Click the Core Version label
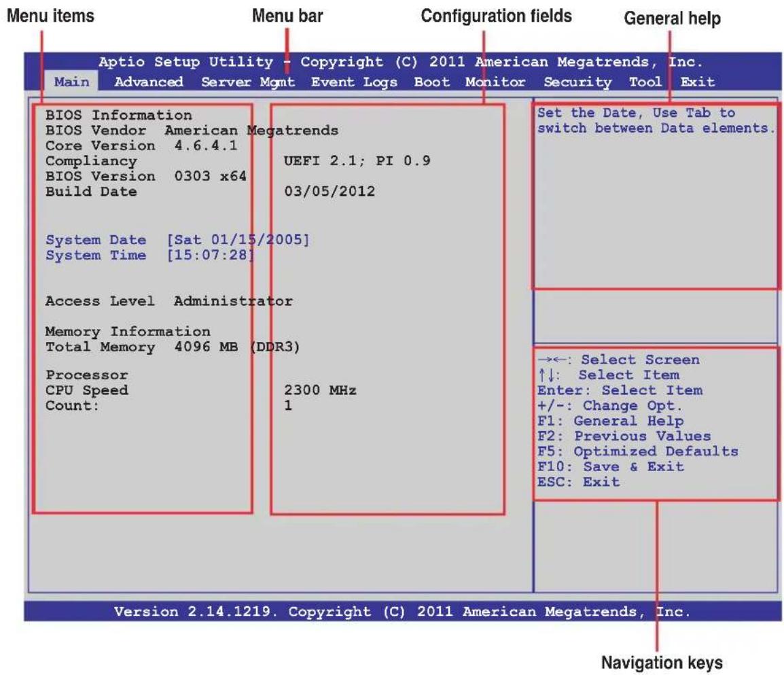 tap(100, 145)
